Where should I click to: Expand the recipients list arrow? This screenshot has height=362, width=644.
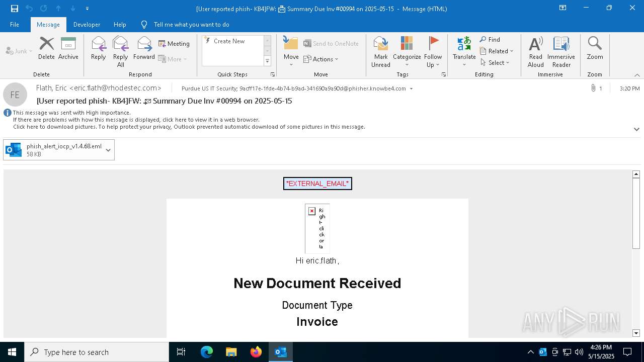pos(411,88)
